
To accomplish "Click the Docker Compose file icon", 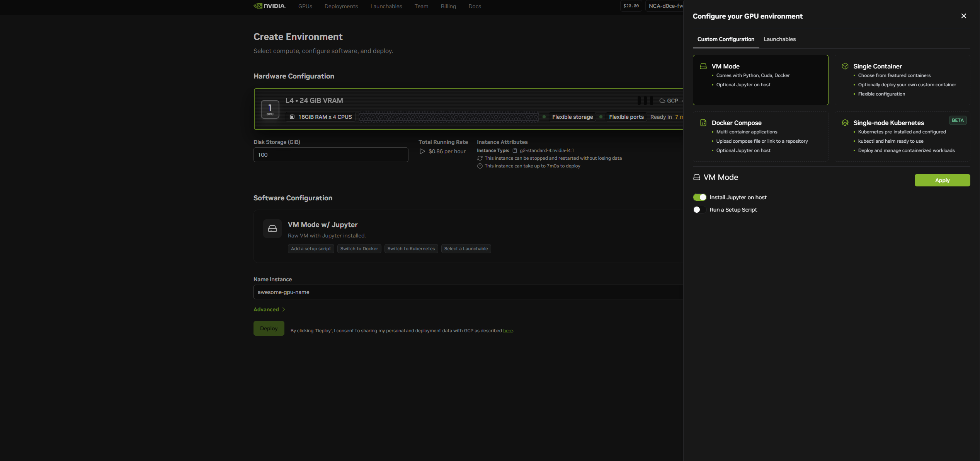I will (x=703, y=123).
